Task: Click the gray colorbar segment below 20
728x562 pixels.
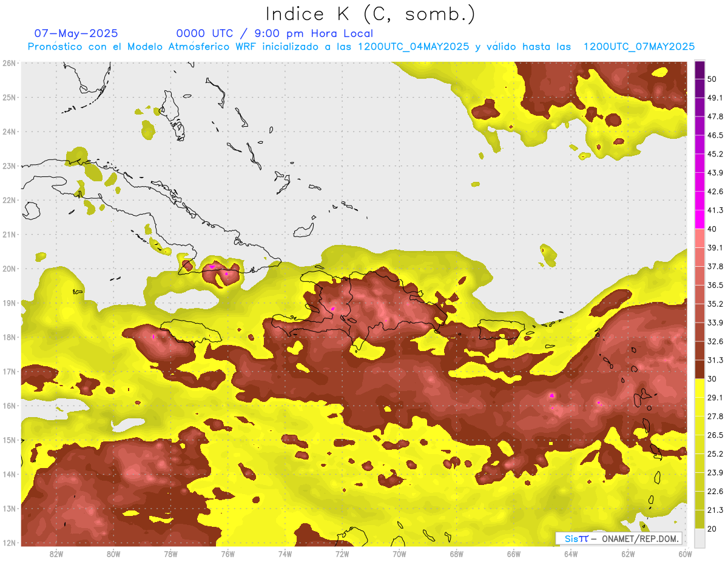Action: (x=699, y=537)
